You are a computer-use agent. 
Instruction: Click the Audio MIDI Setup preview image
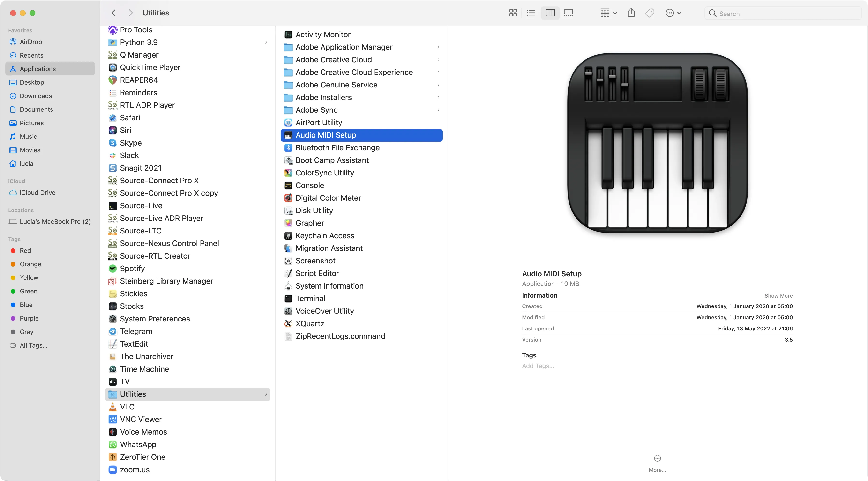[657, 143]
